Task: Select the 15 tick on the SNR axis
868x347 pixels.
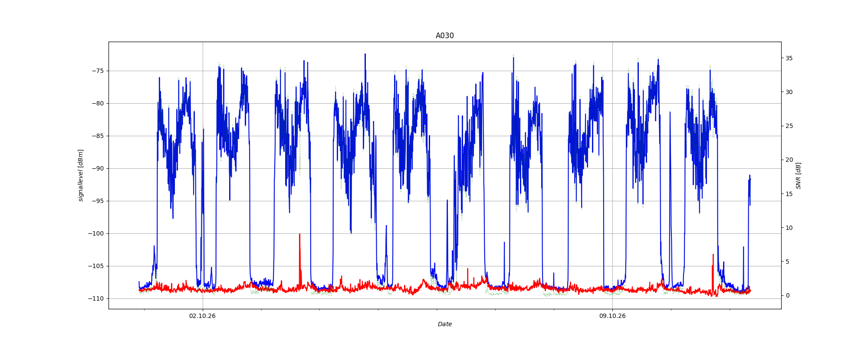Action: (x=789, y=194)
